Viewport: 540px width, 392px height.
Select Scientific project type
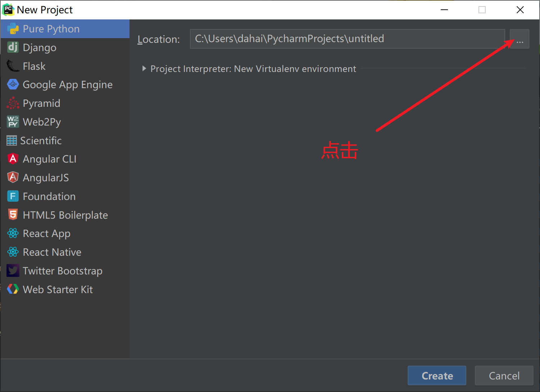(65, 141)
